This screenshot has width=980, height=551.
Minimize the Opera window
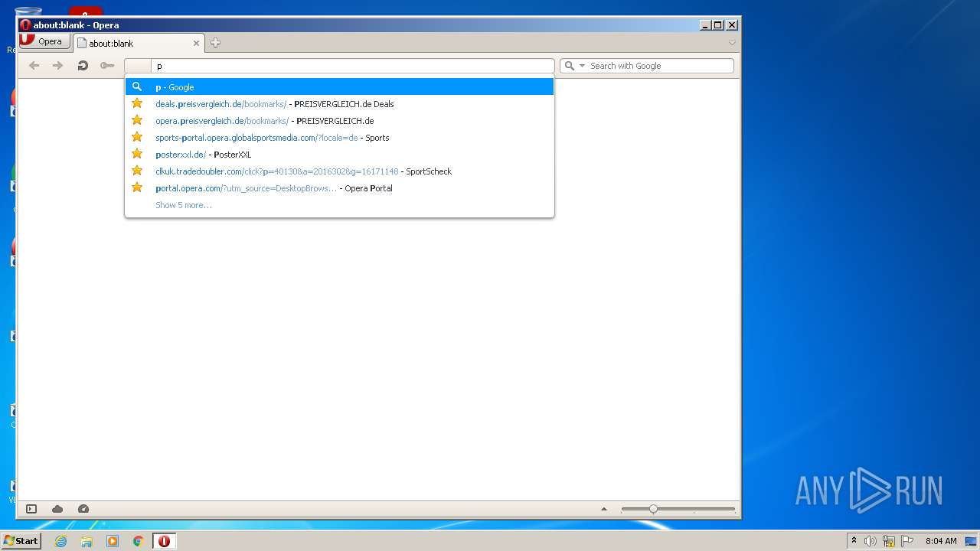click(x=705, y=25)
